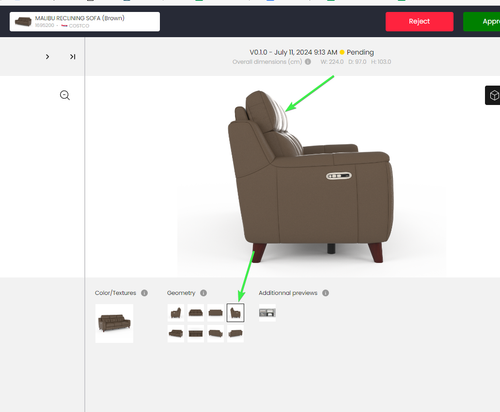500x412 pixels.
Task: Open the MALIBU RECLINING SOFA product selector
Action: [85, 22]
